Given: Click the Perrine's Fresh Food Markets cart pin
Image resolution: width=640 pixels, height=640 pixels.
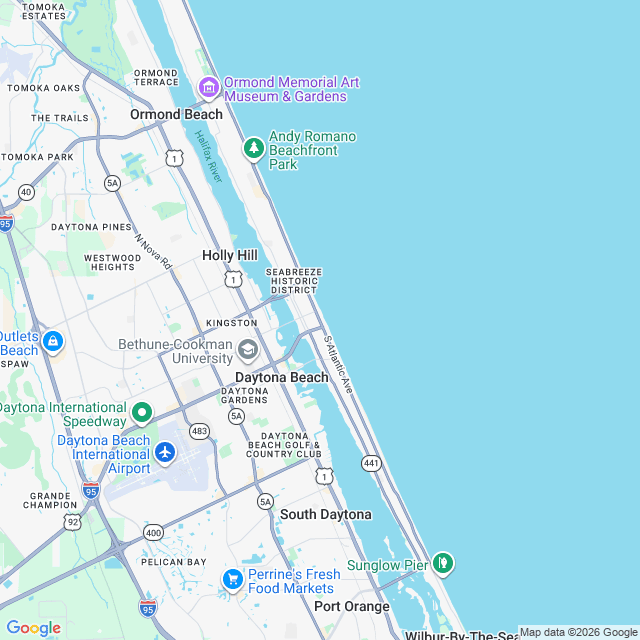Looking at the screenshot, I should coord(233,580).
